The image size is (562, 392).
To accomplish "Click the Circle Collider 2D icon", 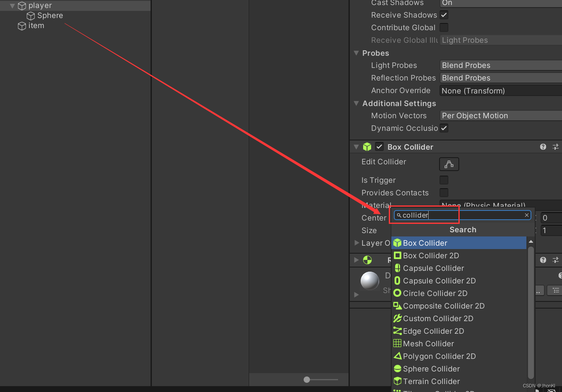I will click(x=398, y=293).
